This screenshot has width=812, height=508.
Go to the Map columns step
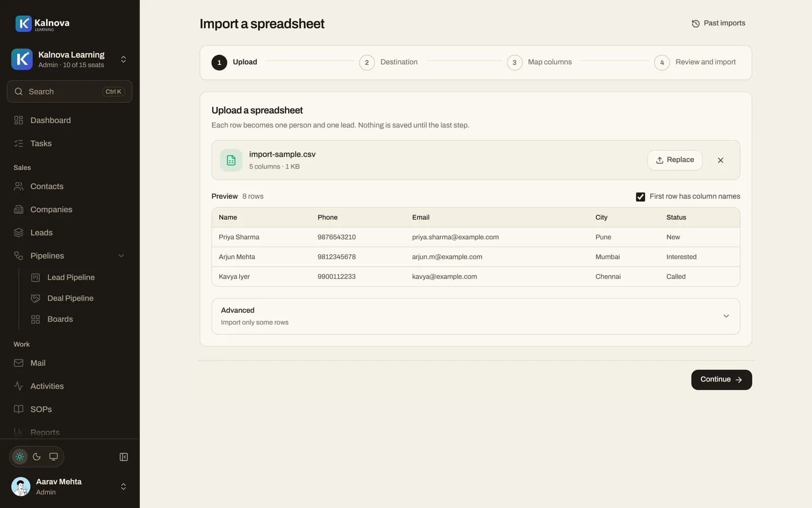coord(539,62)
